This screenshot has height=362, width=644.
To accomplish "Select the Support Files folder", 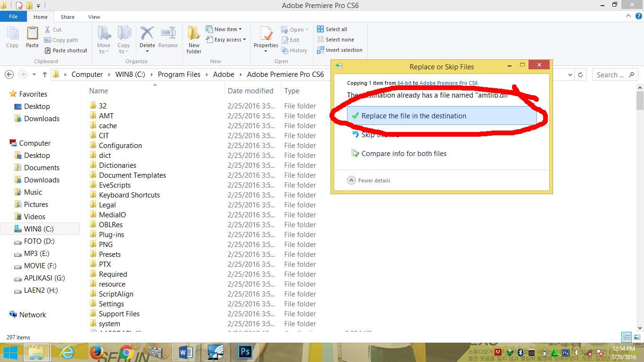I will click(119, 313).
